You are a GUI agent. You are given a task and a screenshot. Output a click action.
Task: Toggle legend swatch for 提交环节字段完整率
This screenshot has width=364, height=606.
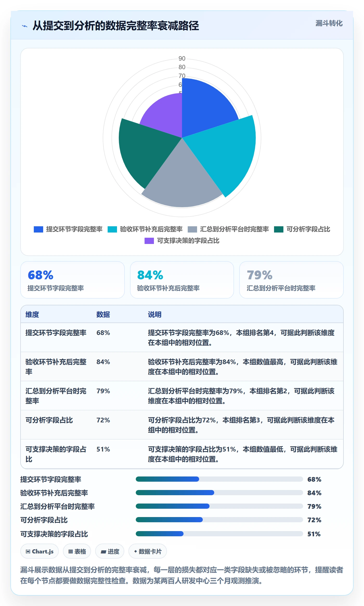[x=38, y=229]
